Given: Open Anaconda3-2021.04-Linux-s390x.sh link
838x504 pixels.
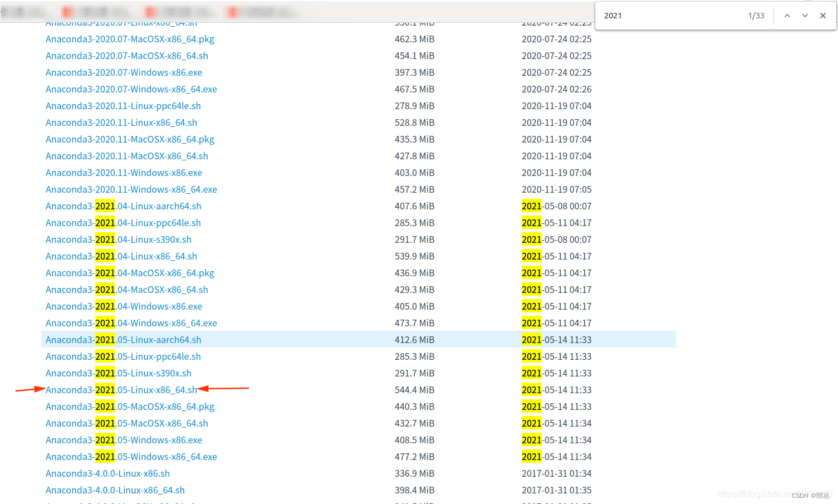Looking at the screenshot, I should [119, 239].
